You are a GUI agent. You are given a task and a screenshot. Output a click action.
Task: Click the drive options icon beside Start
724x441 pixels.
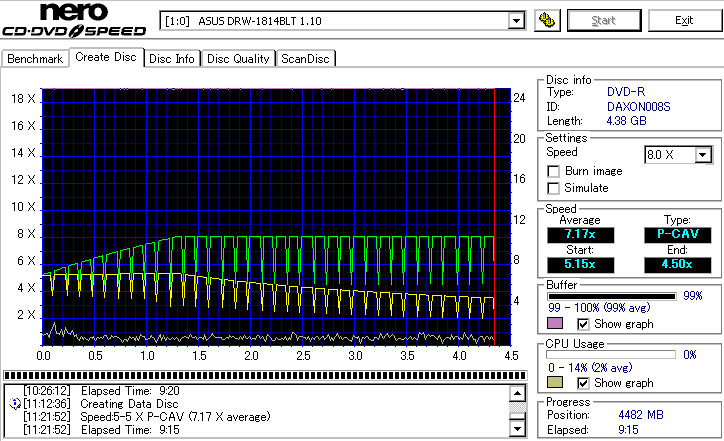tap(546, 20)
